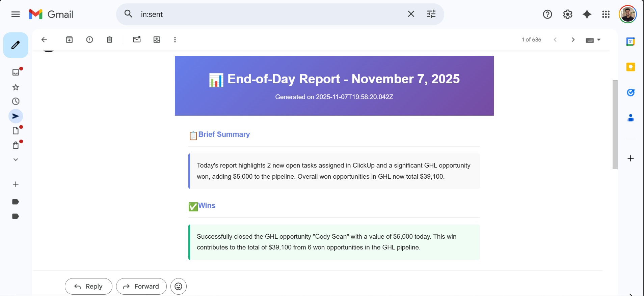Click the End-of-Day Report heading
The image size is (644, 296).
[334, 79]
